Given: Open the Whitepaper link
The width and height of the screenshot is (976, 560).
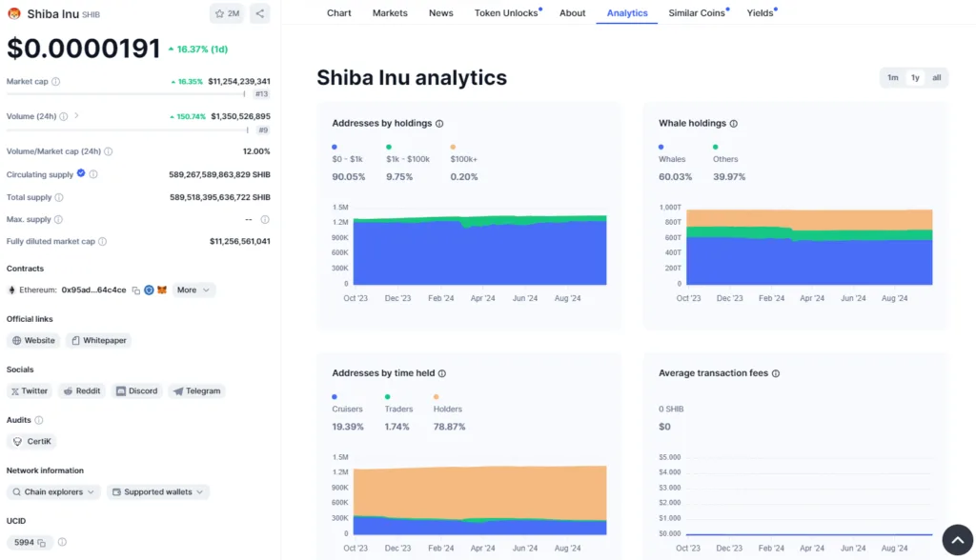Looking at the screenshot, I should [x=98, y=340].
